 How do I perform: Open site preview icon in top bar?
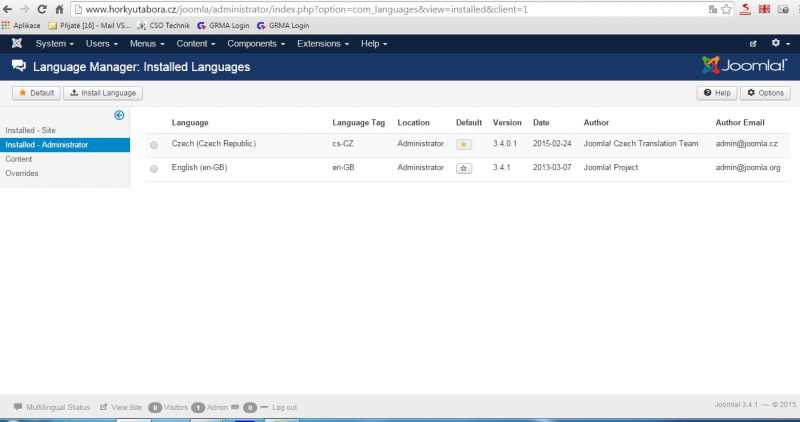click(753, 44)
